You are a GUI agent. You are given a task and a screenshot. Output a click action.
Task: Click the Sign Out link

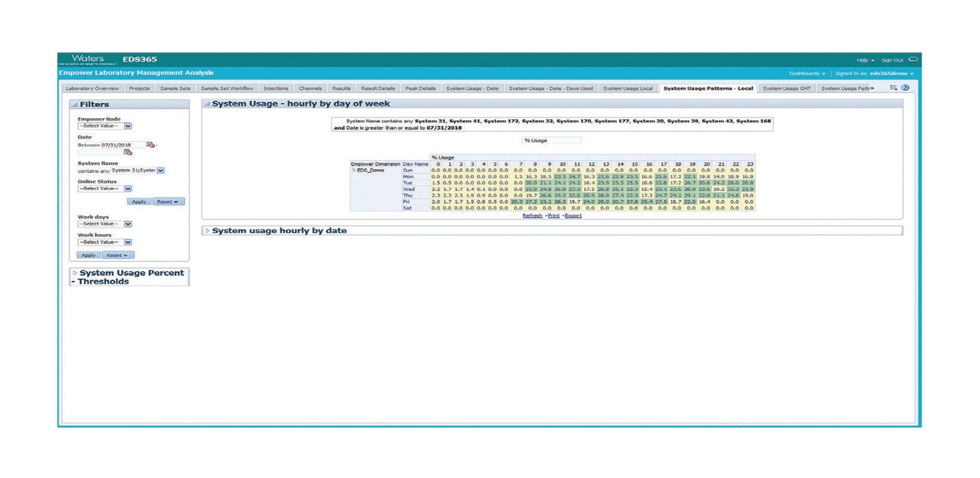pos(892,60)
